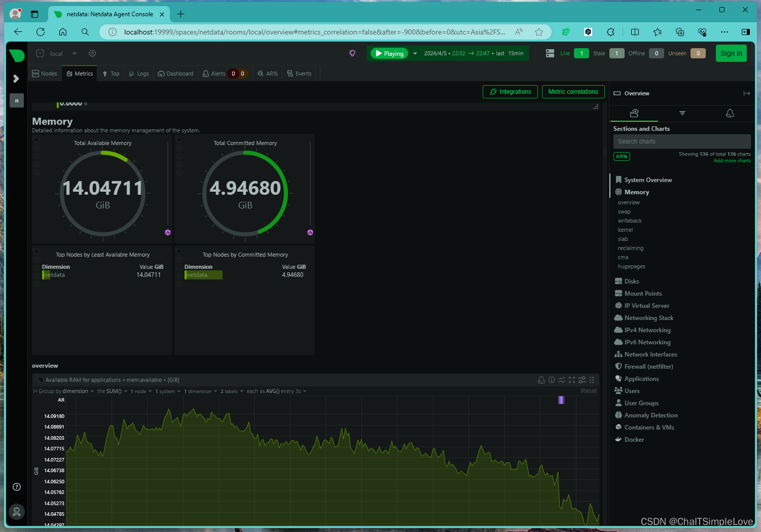Open the local room dropdown arrow
761x532 pixels.
click(75, 53)
